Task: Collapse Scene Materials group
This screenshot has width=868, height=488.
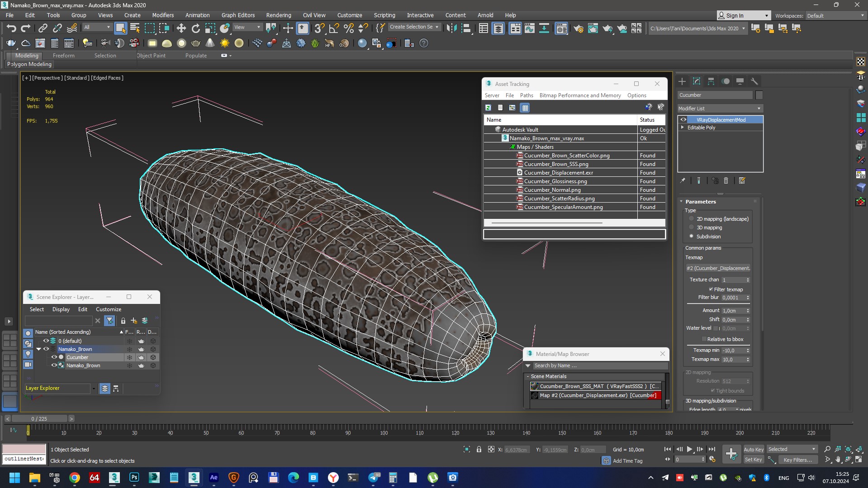Action: click(528, 376)
